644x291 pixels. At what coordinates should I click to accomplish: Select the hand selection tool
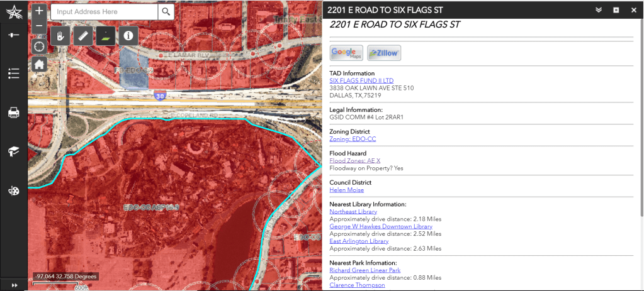click(x=61, y=35)
